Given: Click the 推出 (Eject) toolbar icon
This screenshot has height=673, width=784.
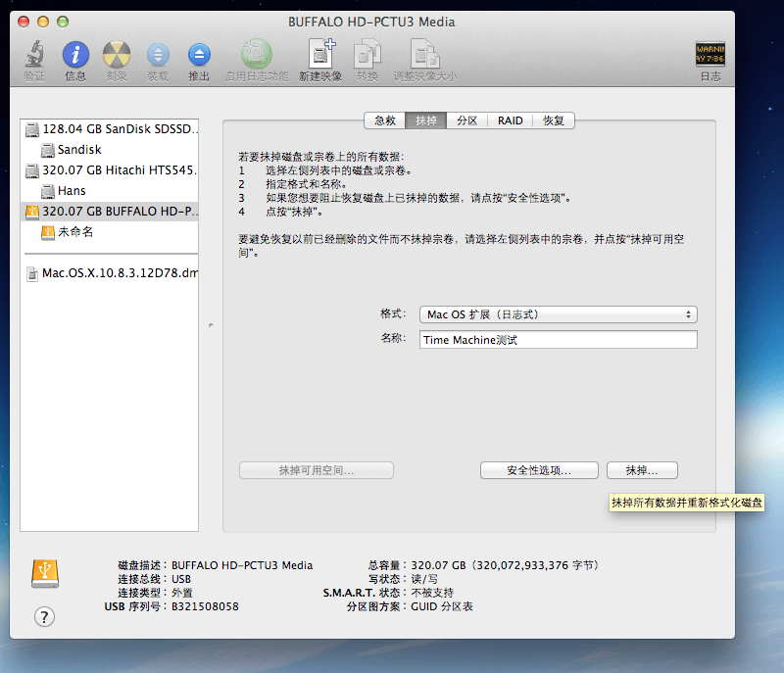Looking at the screenshot, I should point(199,54).
